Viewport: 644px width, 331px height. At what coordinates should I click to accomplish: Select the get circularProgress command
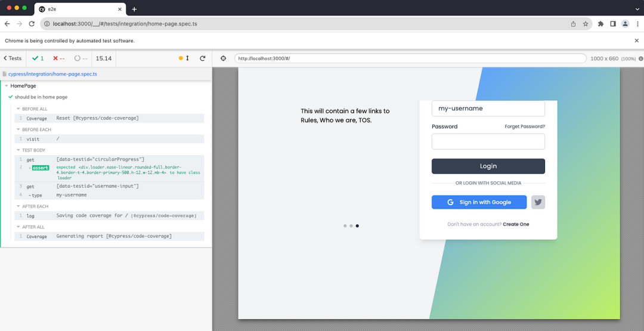pyautogui.click(x=109, y=159)
